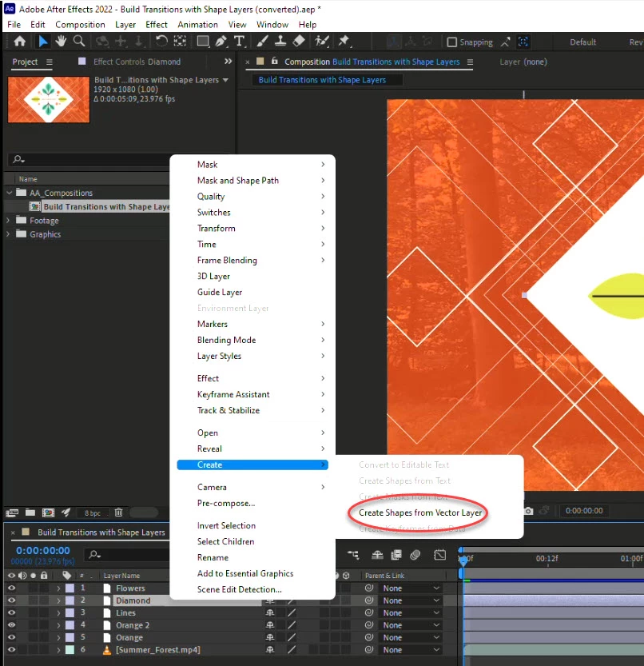Delete selected project item with trash icon
This screenshot has width=644, height=666.
click(118, 512)
